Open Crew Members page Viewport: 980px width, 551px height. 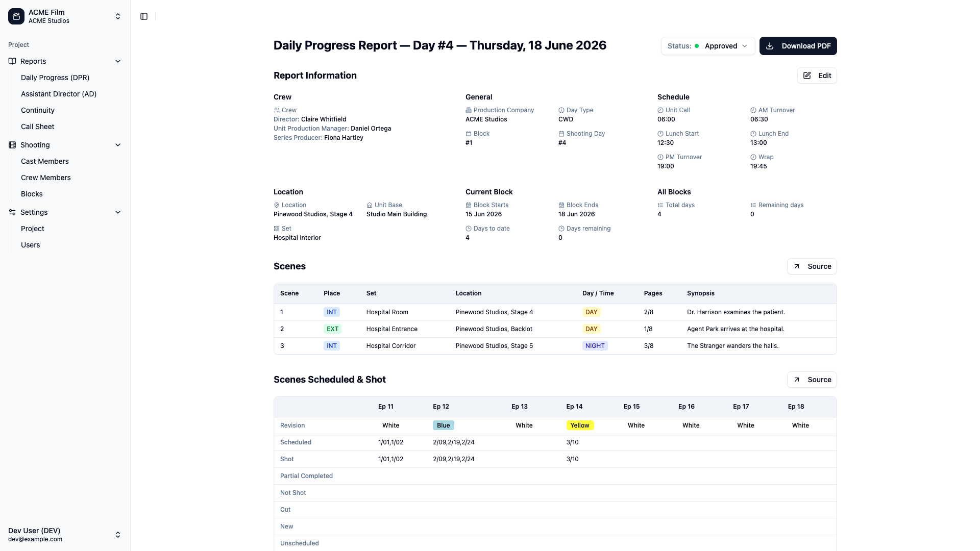pyautogui.click(x=46, y=178)
